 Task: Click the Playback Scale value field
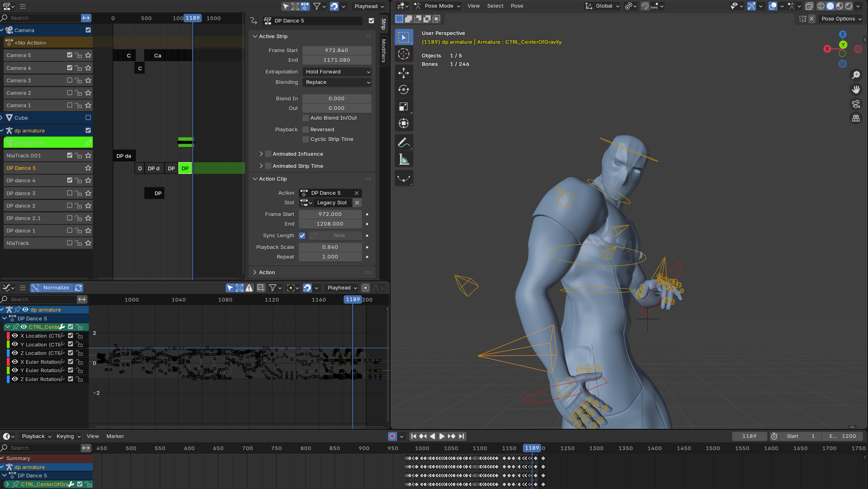point(330,247)
